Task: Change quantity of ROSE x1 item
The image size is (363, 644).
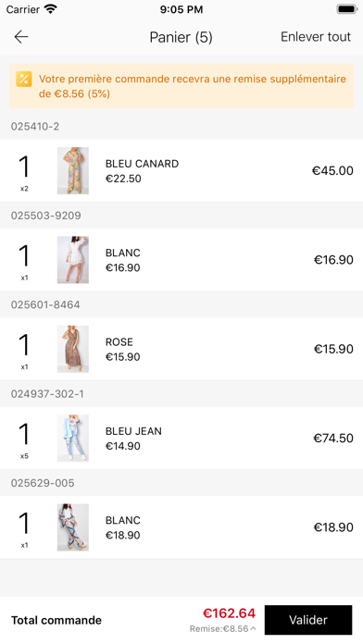Action: tap(24, 351)
